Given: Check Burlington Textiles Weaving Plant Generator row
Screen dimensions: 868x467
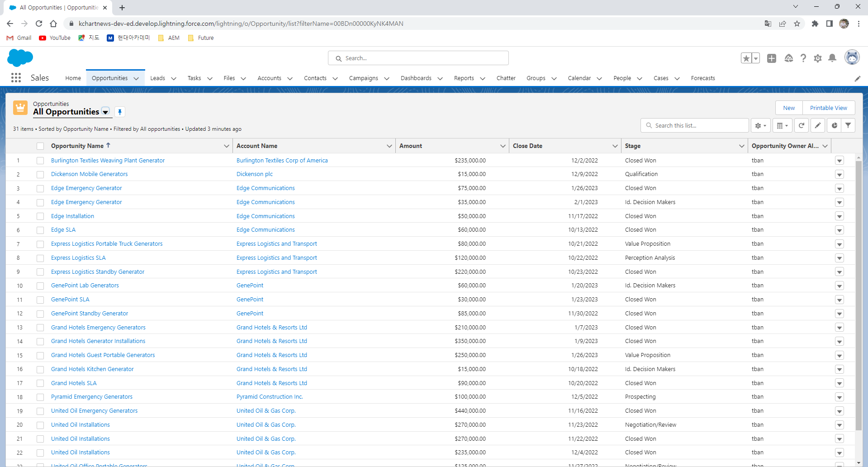Looking at the screenshot, I should click(40, 161).
